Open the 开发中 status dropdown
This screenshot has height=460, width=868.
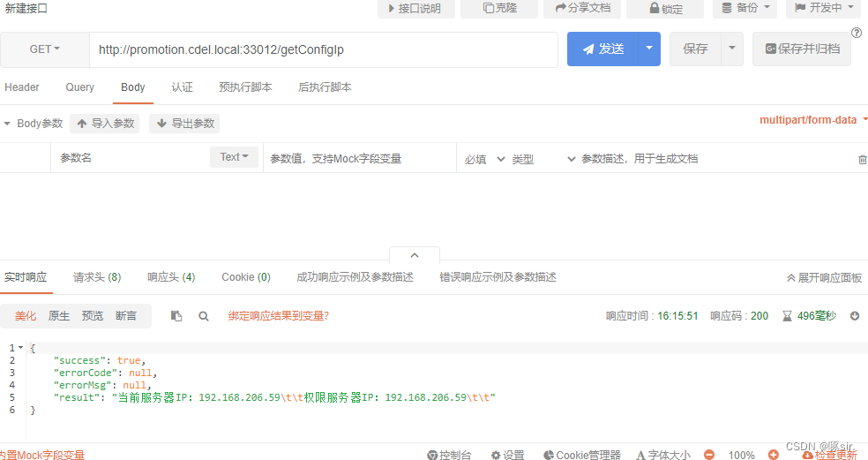pyautogui.click(x=824, y=8)
